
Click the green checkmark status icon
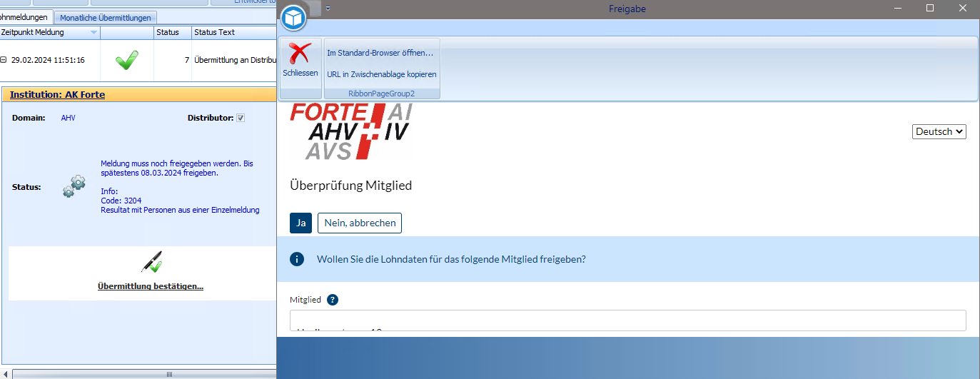point(127,60)
